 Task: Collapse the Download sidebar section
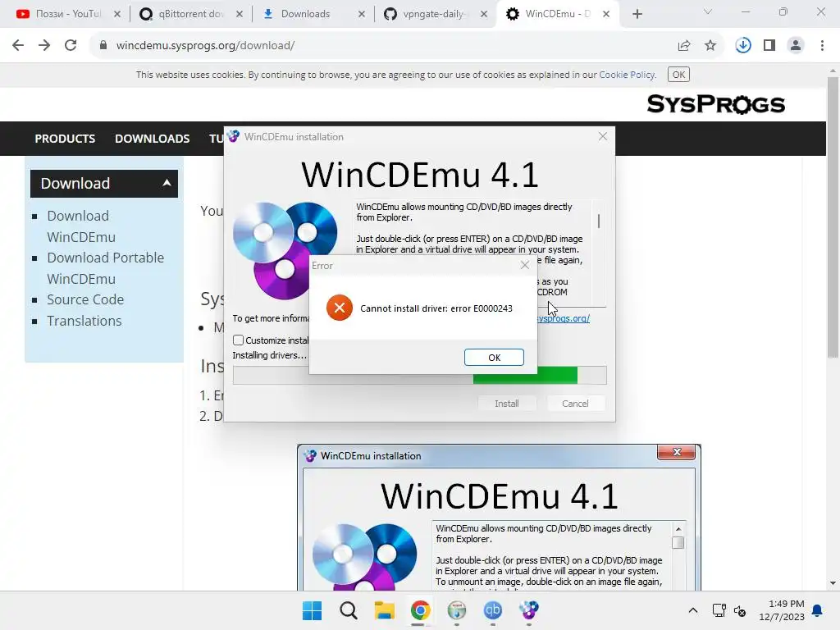click(x=167, y=183)
